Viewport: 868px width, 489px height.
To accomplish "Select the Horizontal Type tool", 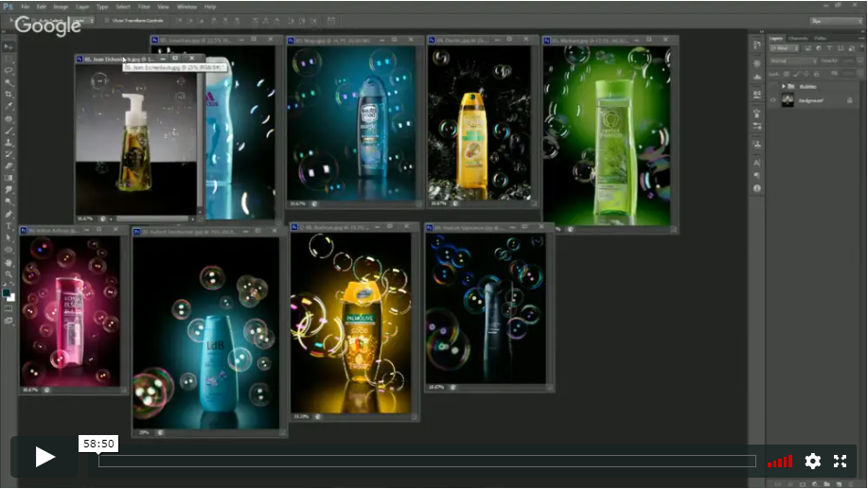I will tap(9, 226).
